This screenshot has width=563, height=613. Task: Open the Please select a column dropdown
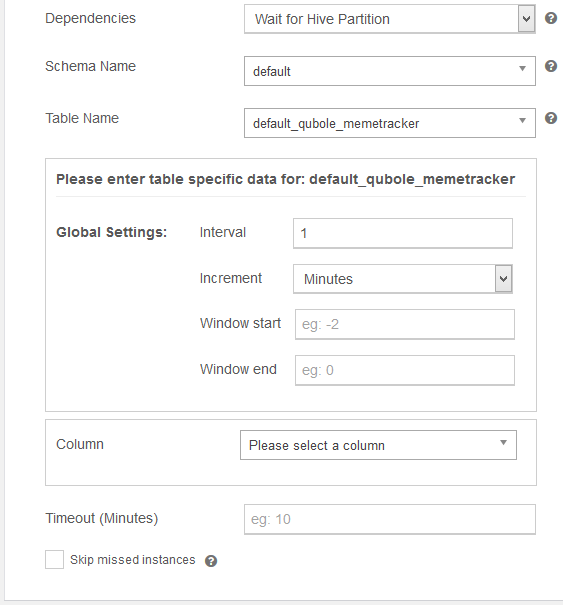tap(378, 445)
